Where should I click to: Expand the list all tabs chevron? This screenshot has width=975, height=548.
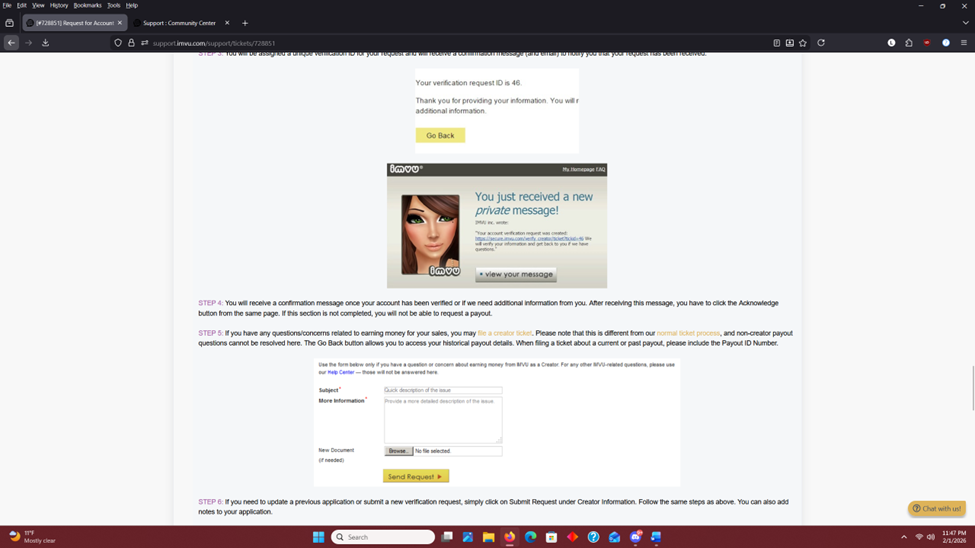(x=965, y=23)
